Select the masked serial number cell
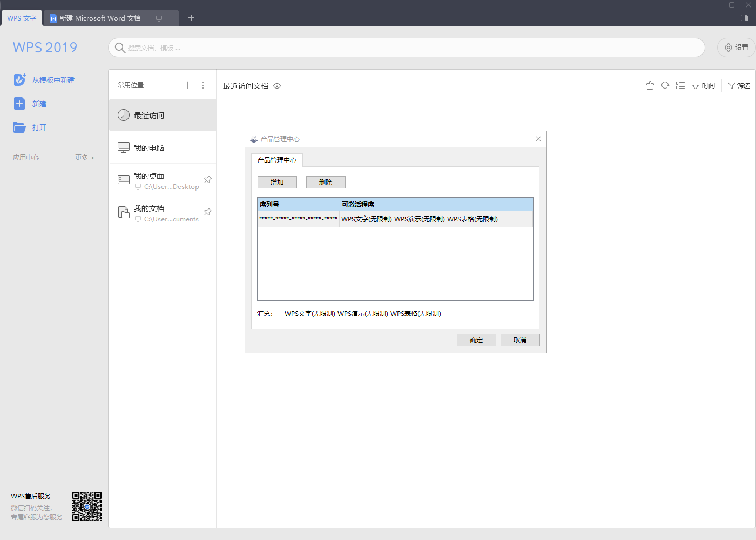756x540 pixels. (299, 219)
